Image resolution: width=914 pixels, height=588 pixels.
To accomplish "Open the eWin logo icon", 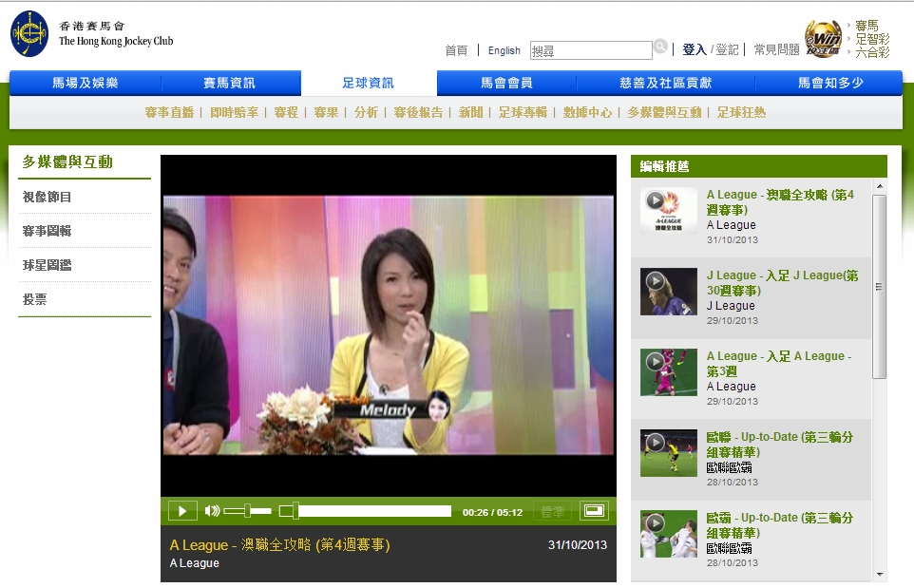I will coord(823,40).
